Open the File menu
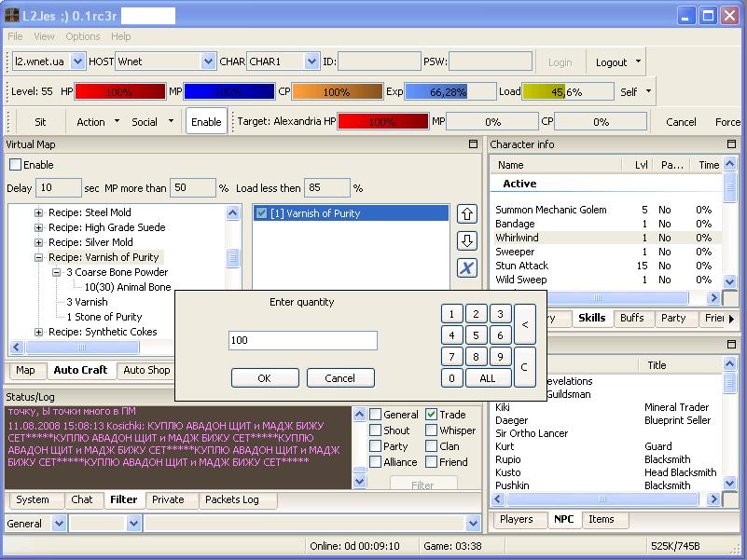747x560 pixels. [15, 36]
